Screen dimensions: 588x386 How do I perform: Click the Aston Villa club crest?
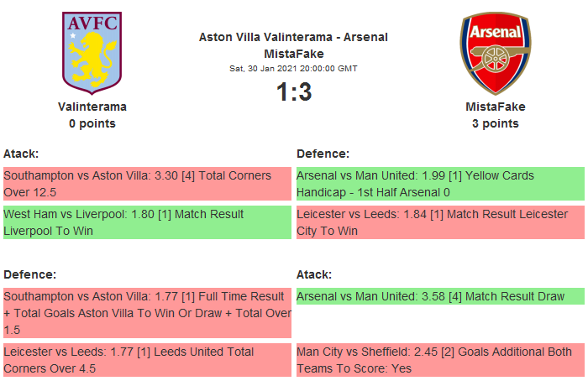(x=92, y=53)
